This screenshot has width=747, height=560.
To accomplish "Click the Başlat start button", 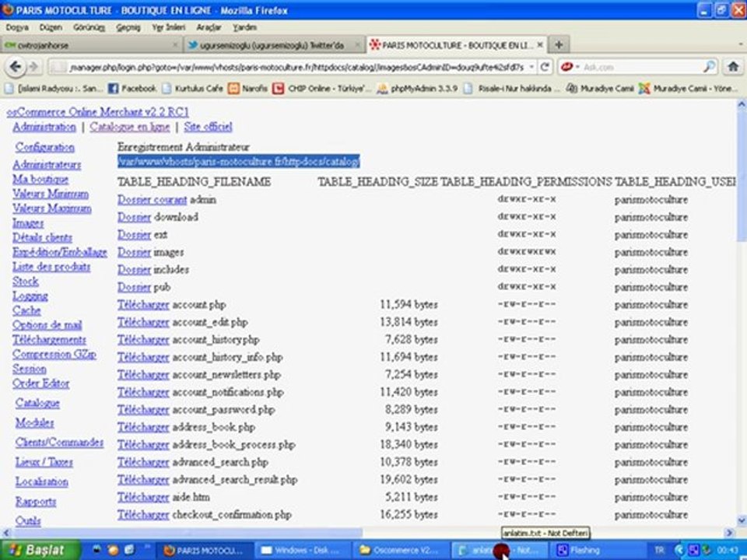I will click(x=39, y=551).
